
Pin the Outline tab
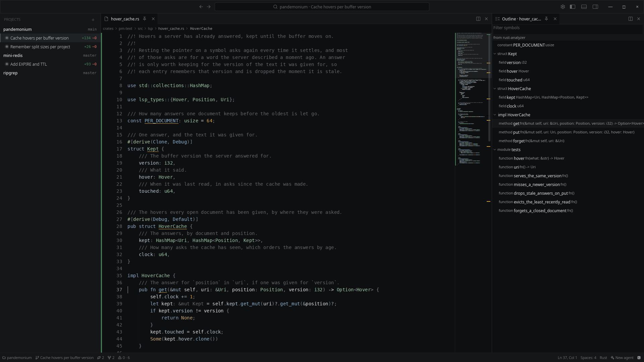[546, 19]
